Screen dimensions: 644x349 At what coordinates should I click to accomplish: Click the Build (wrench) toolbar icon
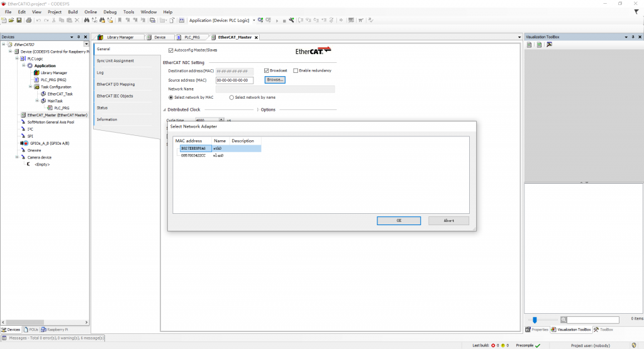coord(292,20)
